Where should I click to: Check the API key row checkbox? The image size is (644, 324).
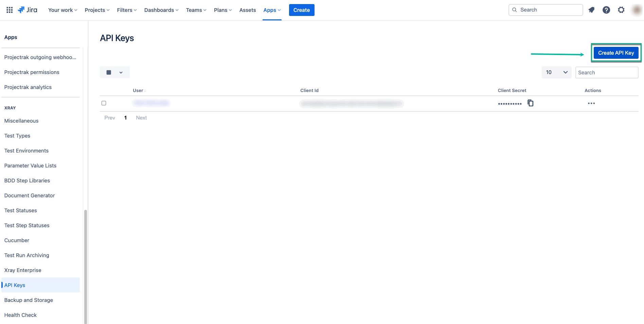(104, 103)
